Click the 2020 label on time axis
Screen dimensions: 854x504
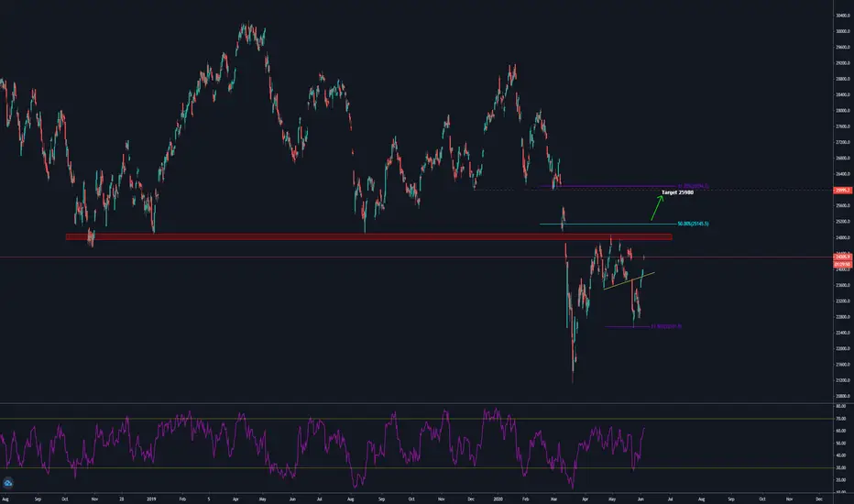498,499
